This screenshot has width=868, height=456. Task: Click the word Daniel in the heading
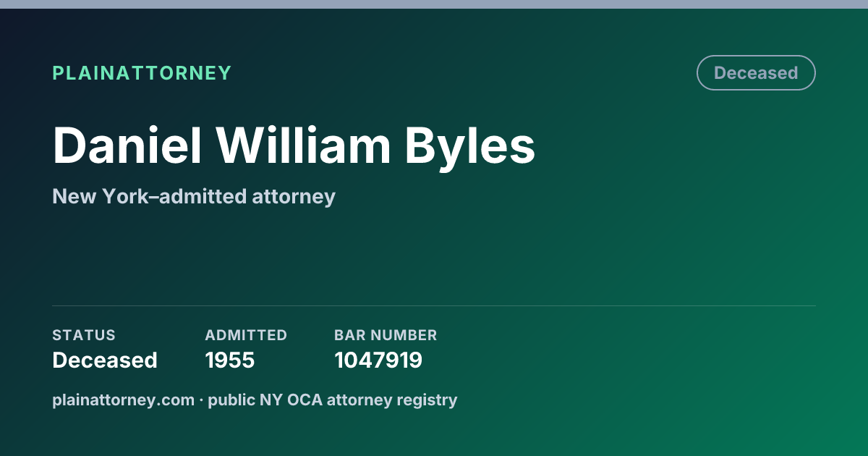coord(127,145)
